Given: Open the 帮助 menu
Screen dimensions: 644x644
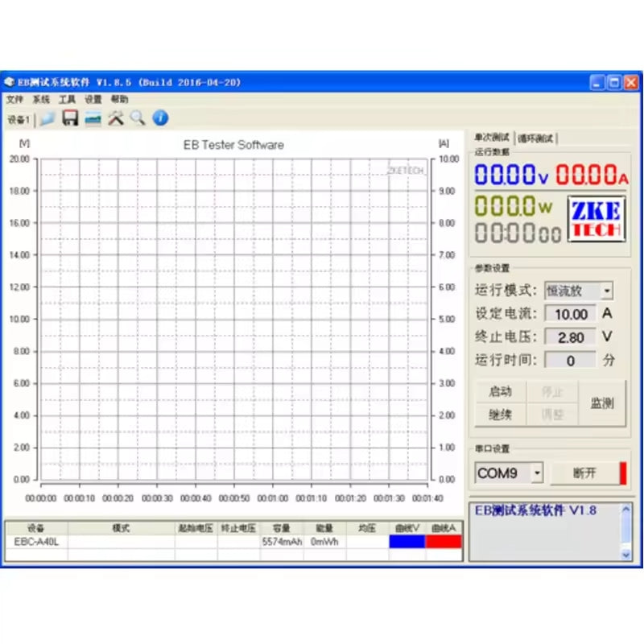Looking at the screenshot, I should click(118, 99).
